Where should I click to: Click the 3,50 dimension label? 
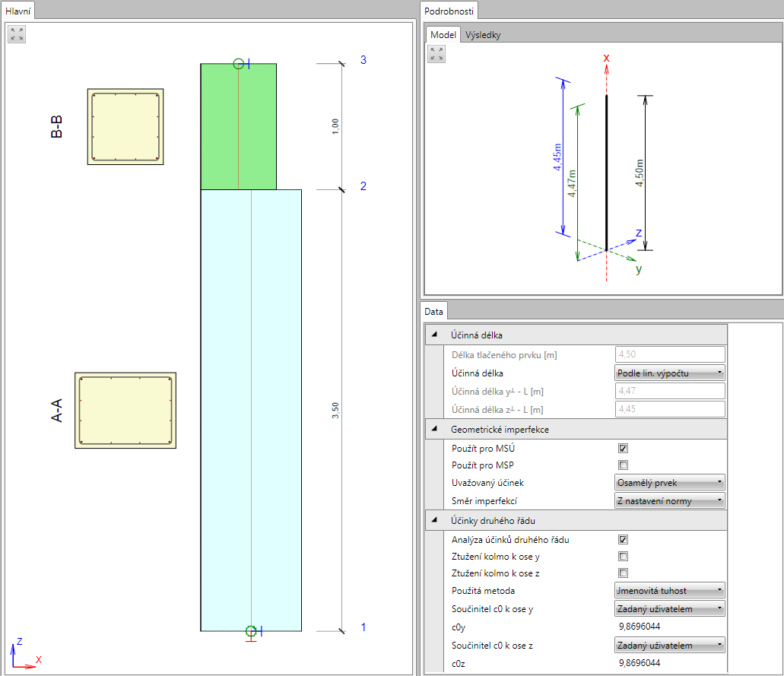(x=335, y=411)
